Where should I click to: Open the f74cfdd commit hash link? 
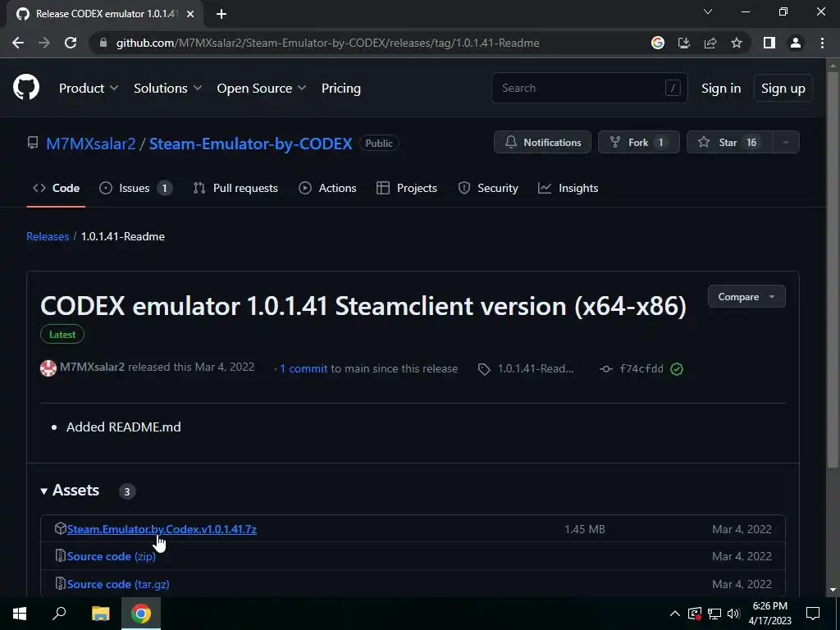tap(641, 368)
